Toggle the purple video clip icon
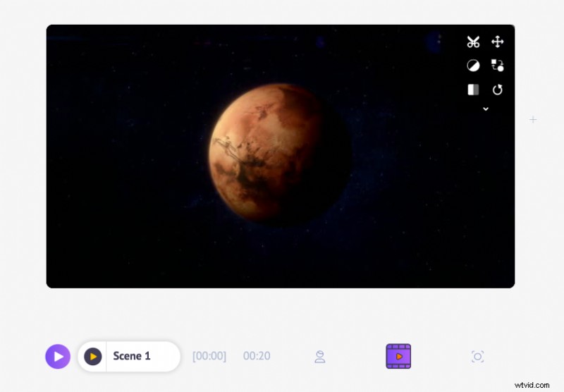The height and width of the screenshot is (392, 564). (398, 357)
